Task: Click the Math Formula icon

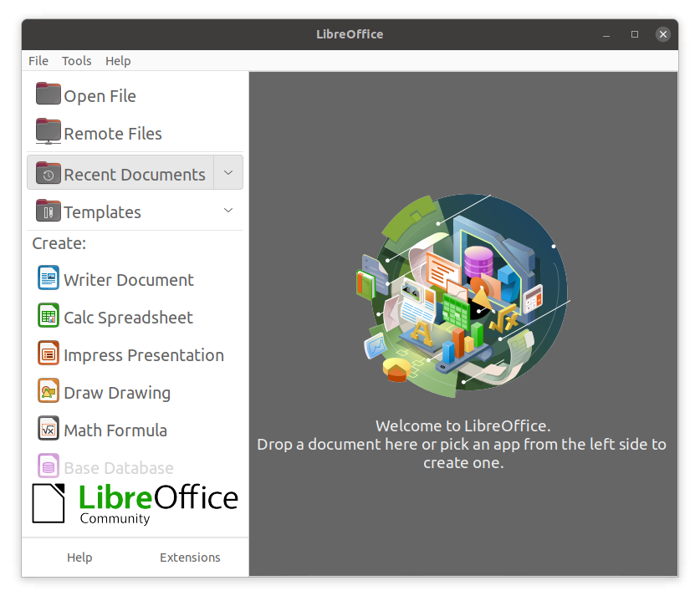Action: 49,428
